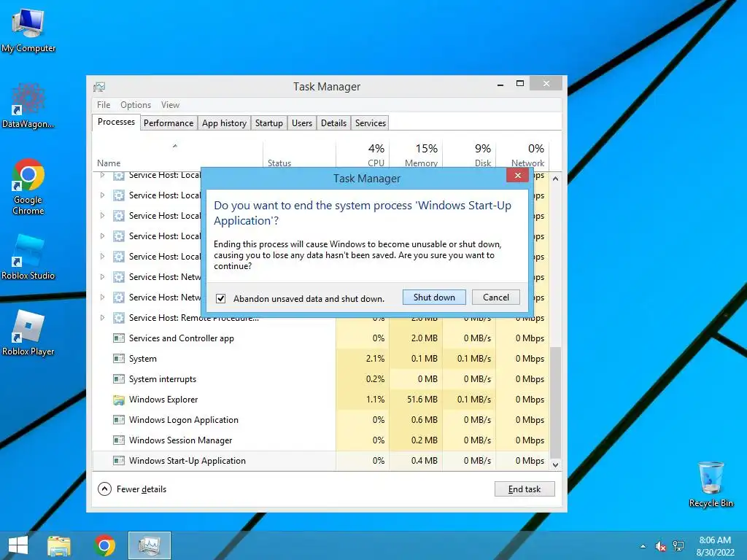Viewport: 747px width, 560px height.
Task: Sort by the Disk column header
Action: tap(469, 155)
